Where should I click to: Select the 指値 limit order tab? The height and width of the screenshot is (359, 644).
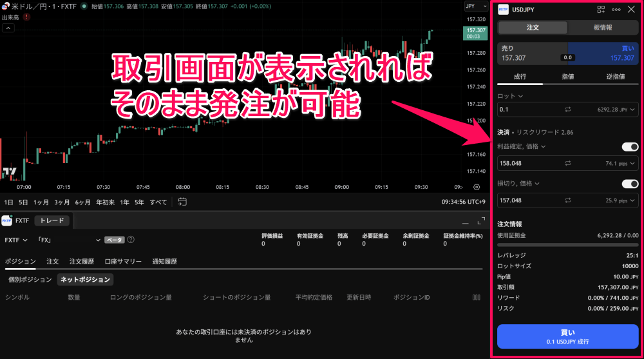pyautogui.click(x=567, y=77)
